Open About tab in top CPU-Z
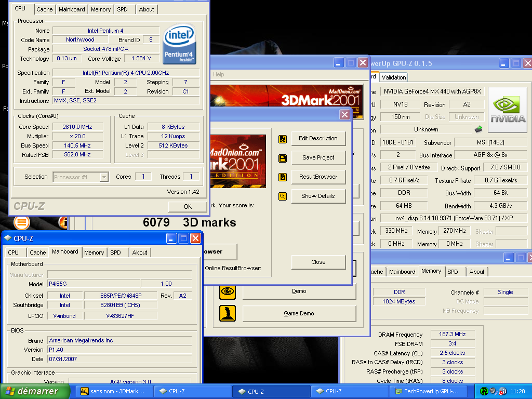The height and width of the screenshot is (399, 532). coord(147,9)
